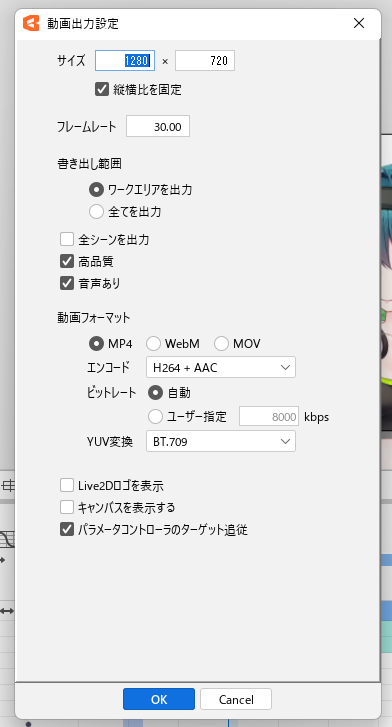Select the WebM format radio button
This screenshot has height=727, width=392.
tap(154, 344)
